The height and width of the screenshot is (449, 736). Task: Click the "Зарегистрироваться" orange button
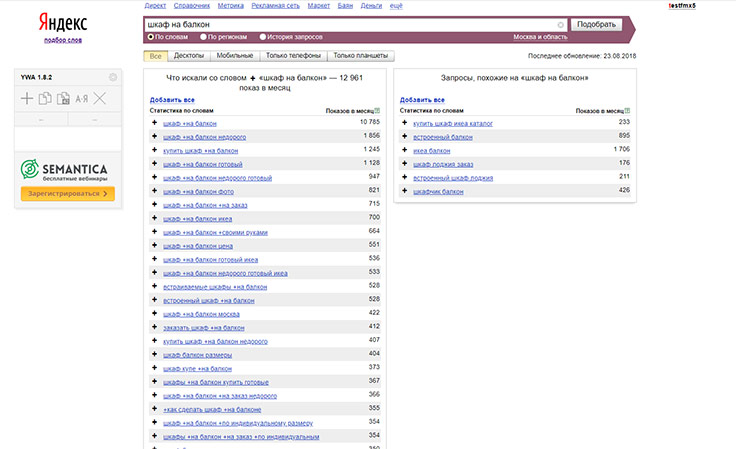[x=68, y=193]
